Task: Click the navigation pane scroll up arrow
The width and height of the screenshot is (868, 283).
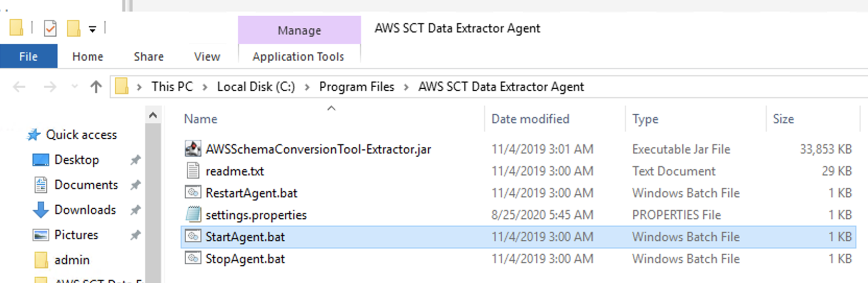Action: click(x=153, y=115)
